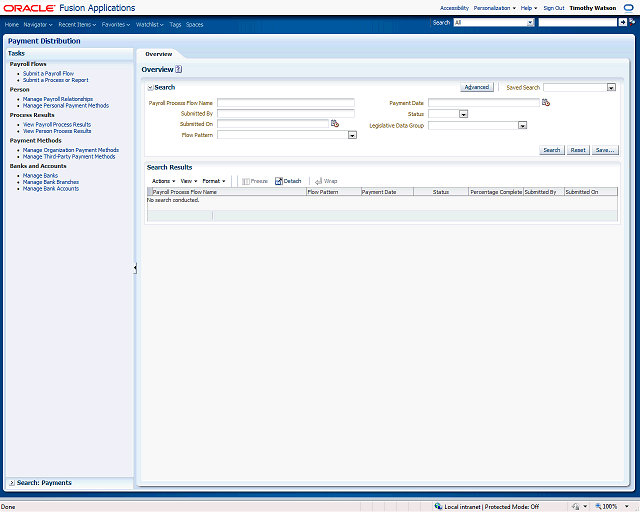Open the Flow Pattern dropdown
The width and height of the screenshot is (640, 512).
tap(352, 135)
